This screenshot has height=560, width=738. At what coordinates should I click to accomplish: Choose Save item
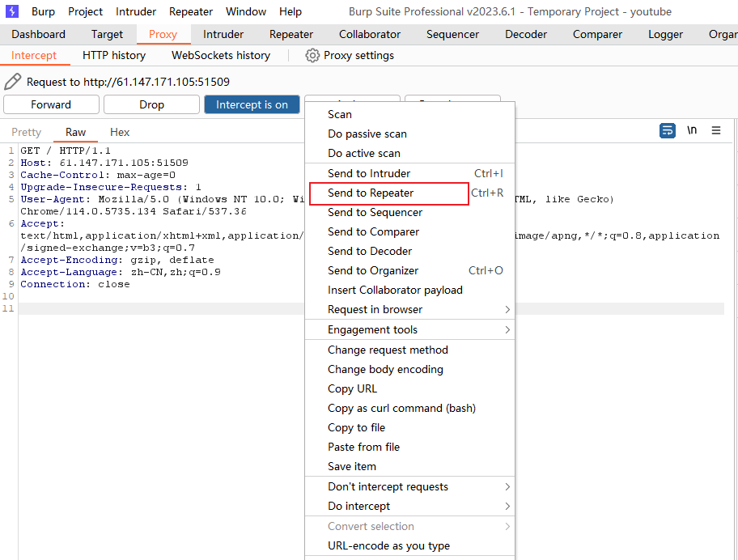pyautogui.click(x=409, y=467)
